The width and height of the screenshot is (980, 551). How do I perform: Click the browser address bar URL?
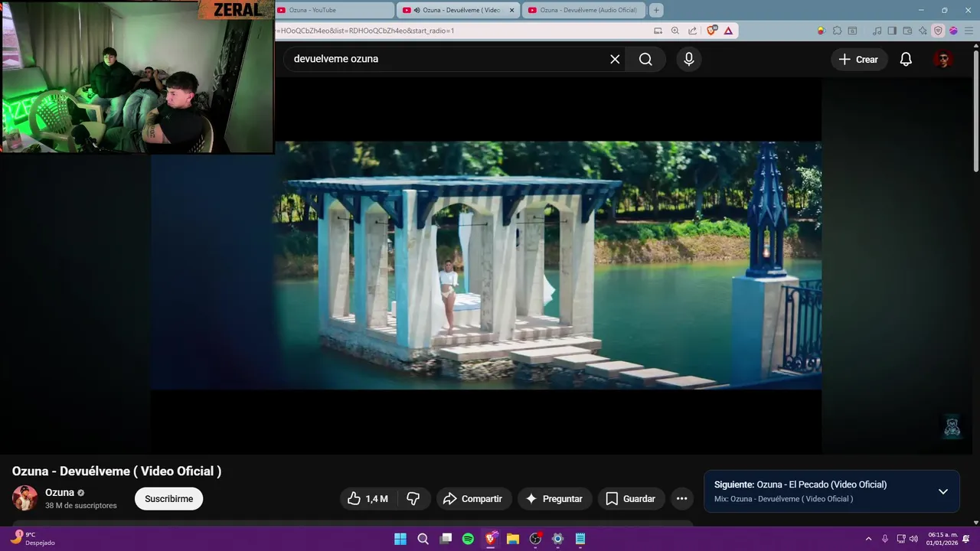point(459,31)
